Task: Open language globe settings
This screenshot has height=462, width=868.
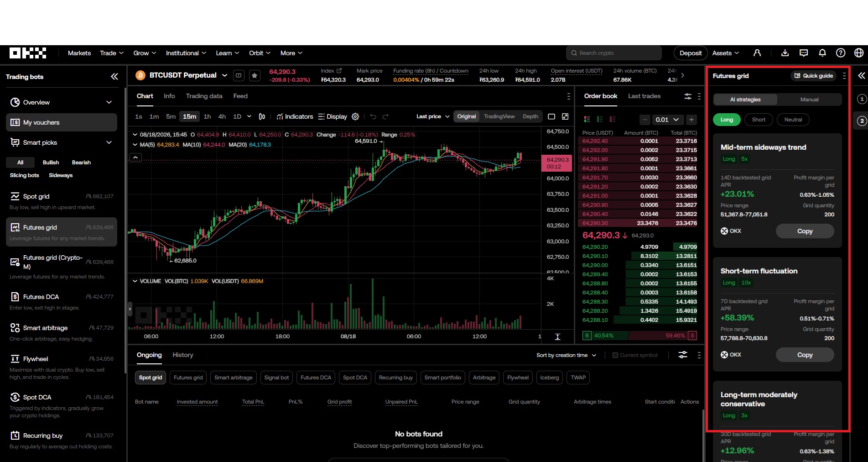Action: pos(859,53)
